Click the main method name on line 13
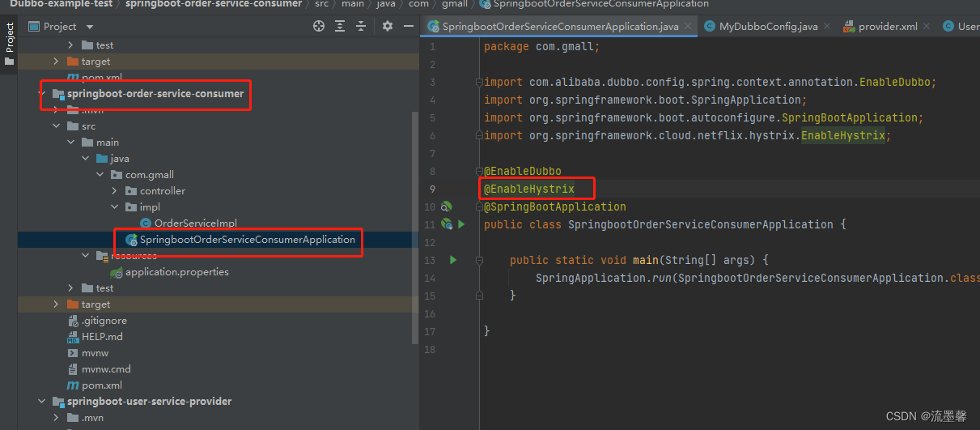 pos(646,260)
